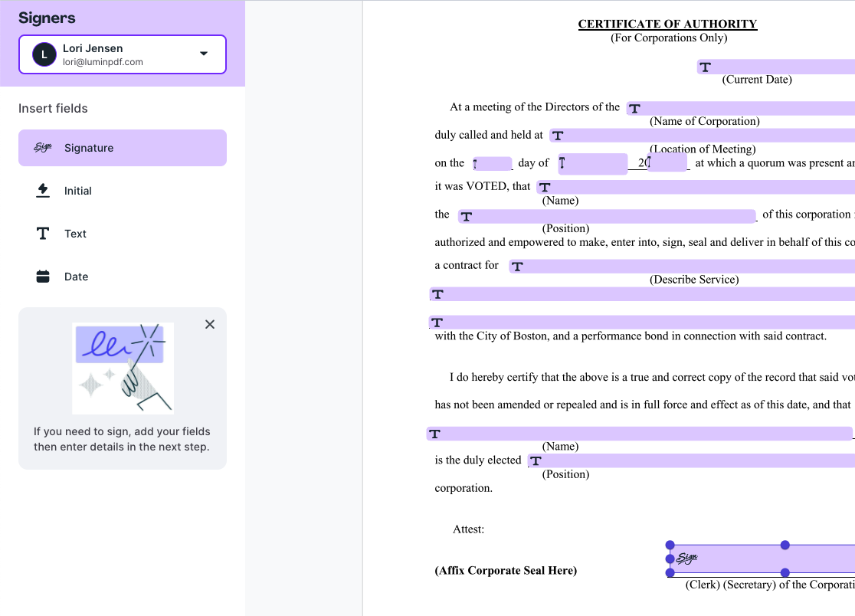Click the Describe Service text field

[x=682, y=266]
